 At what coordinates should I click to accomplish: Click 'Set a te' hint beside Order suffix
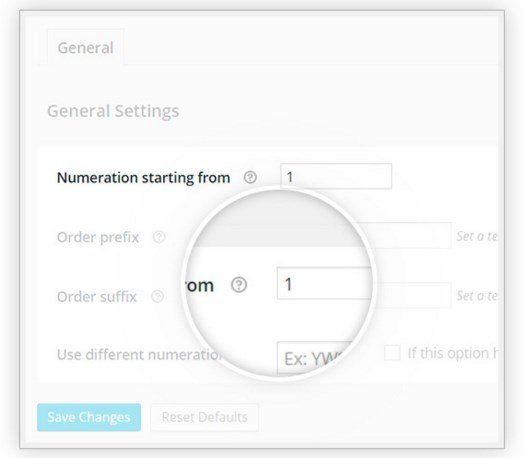tap(477, 296)
